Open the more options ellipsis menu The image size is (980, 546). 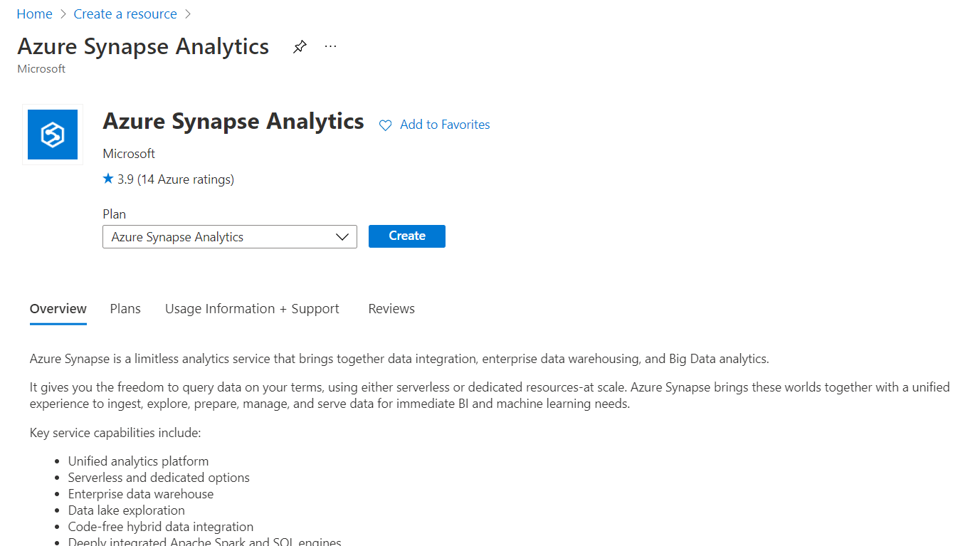330,47
